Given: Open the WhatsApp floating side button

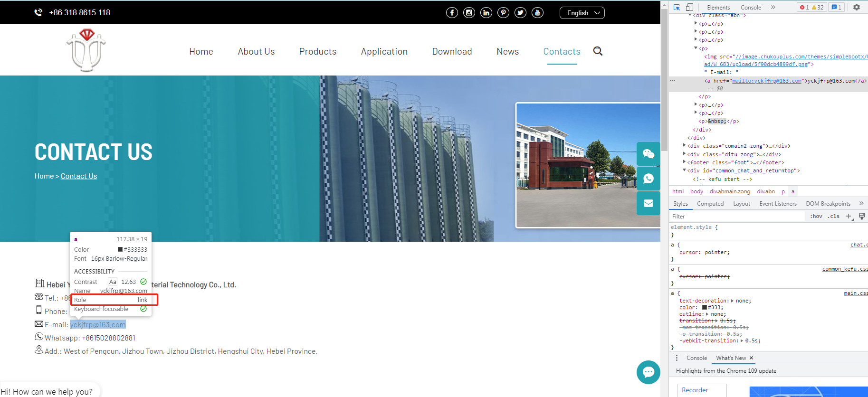Looking at the screenshot, I should [648, 179].
